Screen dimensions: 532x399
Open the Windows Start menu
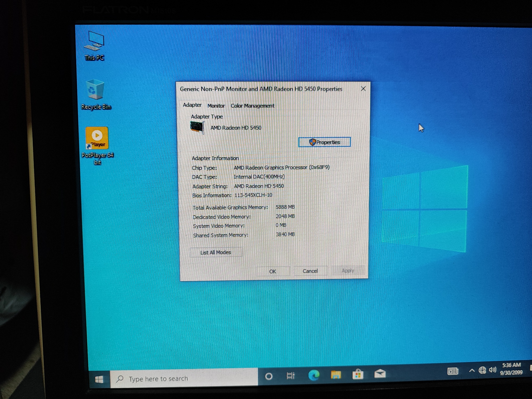coord(99,379)
